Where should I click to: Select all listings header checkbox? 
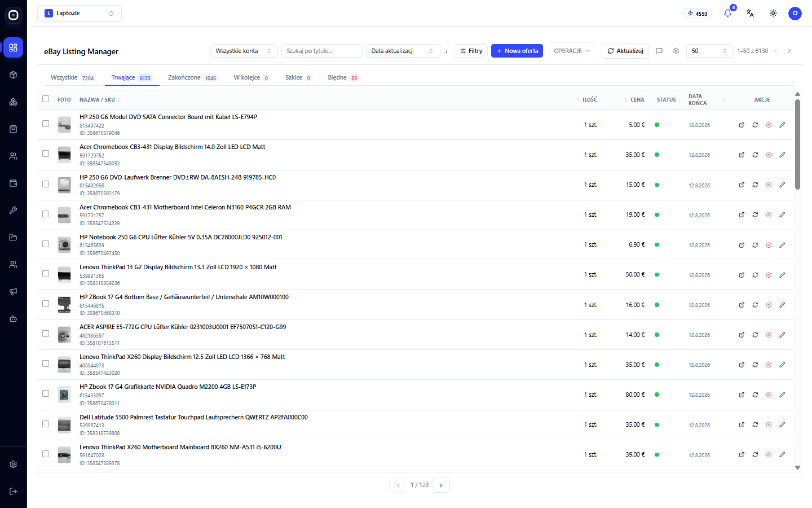[x=46, y=99]
